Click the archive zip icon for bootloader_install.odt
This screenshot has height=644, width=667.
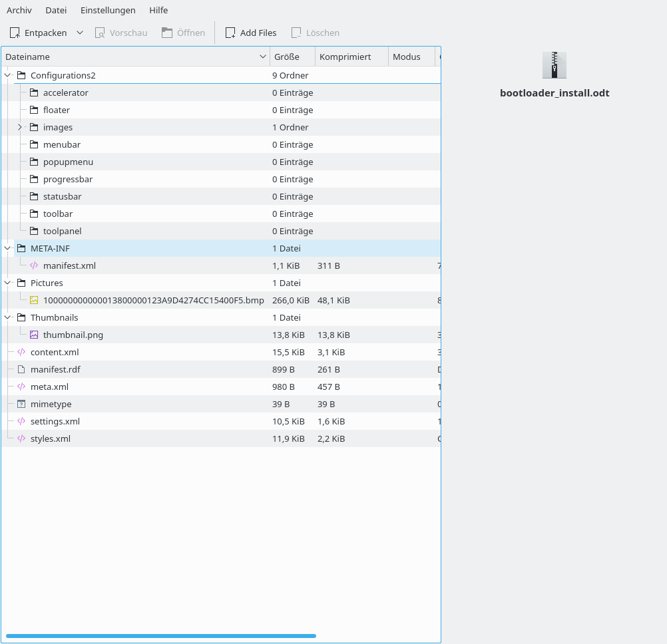click(x=555, y=65)
